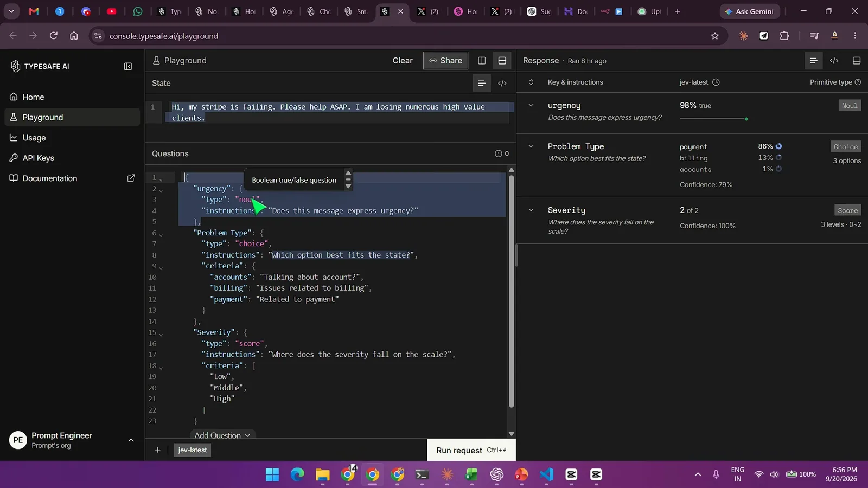
Task: Open Documentation external link
Action: tap(72, 178)
